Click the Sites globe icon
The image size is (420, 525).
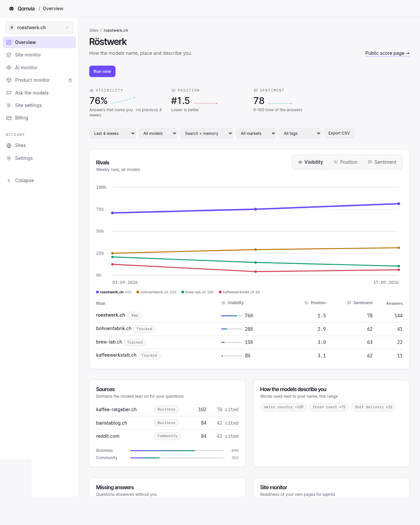point(9,145)
